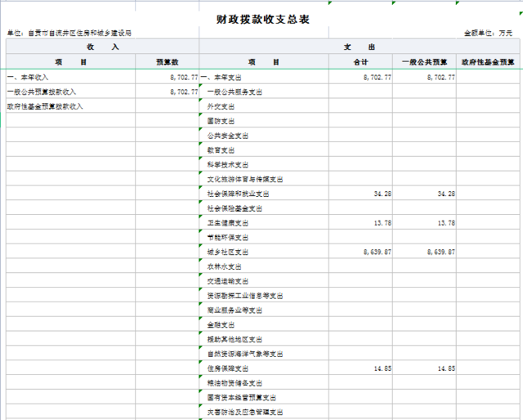Select the 住房保障支出 cell
The width and height of the screenshot is (523, 420).
click(228, 369)
